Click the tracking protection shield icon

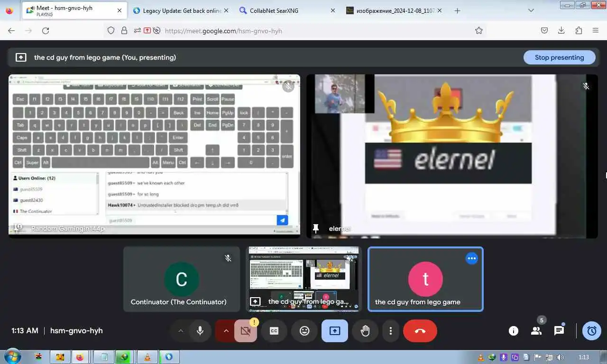point(111,30)
